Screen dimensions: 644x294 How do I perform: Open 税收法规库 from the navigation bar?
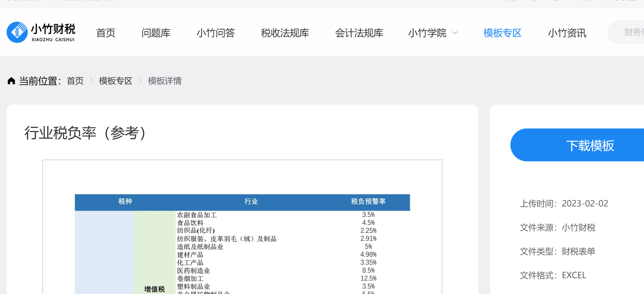click(285, 33)
